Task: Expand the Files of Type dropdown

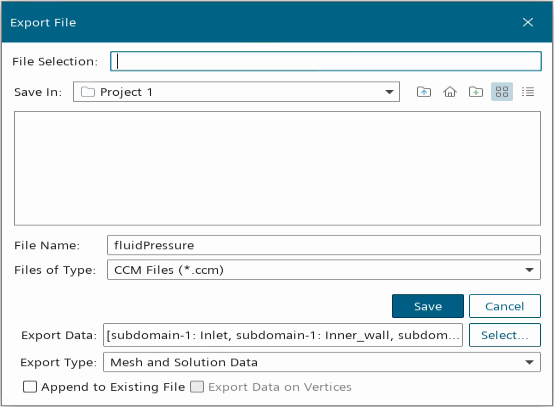Action: tap(324, 270)
